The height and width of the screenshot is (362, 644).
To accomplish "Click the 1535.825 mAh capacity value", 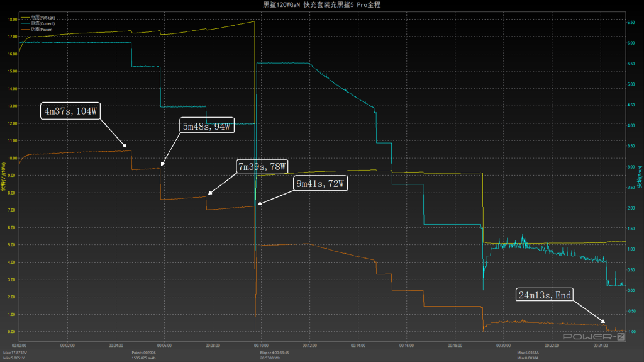I will (x=144, y=358).
